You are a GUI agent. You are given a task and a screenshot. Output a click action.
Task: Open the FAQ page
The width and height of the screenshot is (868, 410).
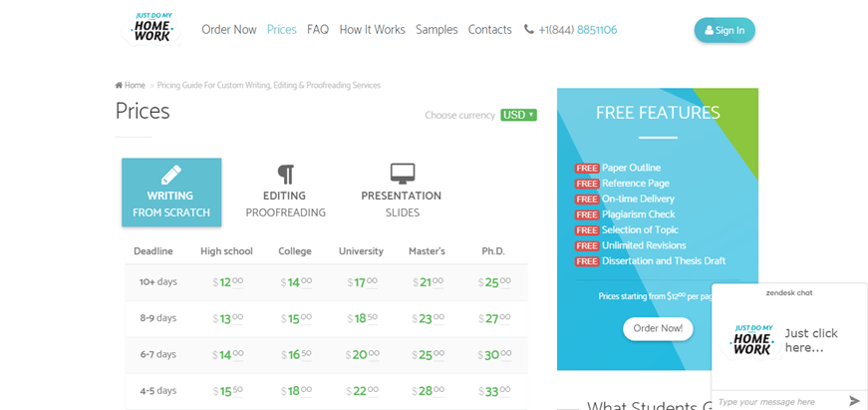coord(318,29)
